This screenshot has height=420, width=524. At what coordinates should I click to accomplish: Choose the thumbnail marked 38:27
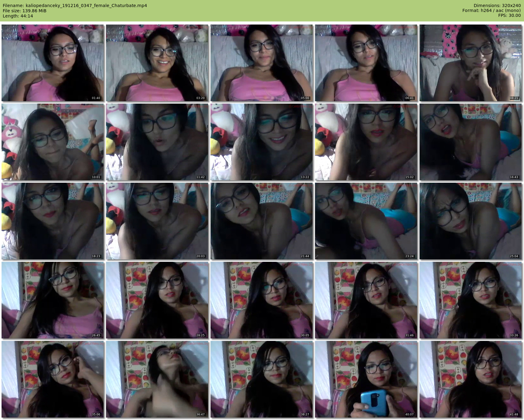coord(262,379)
